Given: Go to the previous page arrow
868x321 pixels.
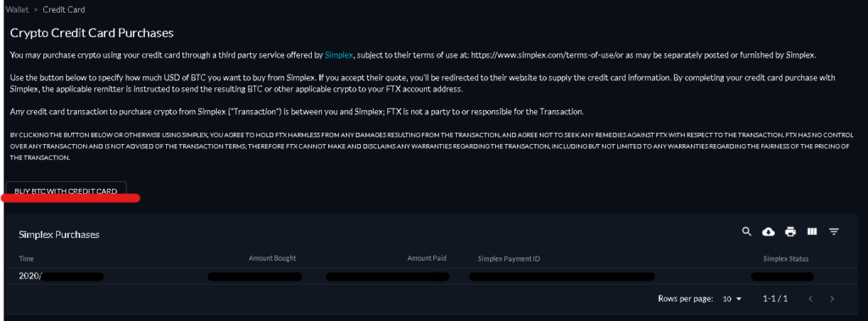Looking at the screenshot, I should point(810,299).
